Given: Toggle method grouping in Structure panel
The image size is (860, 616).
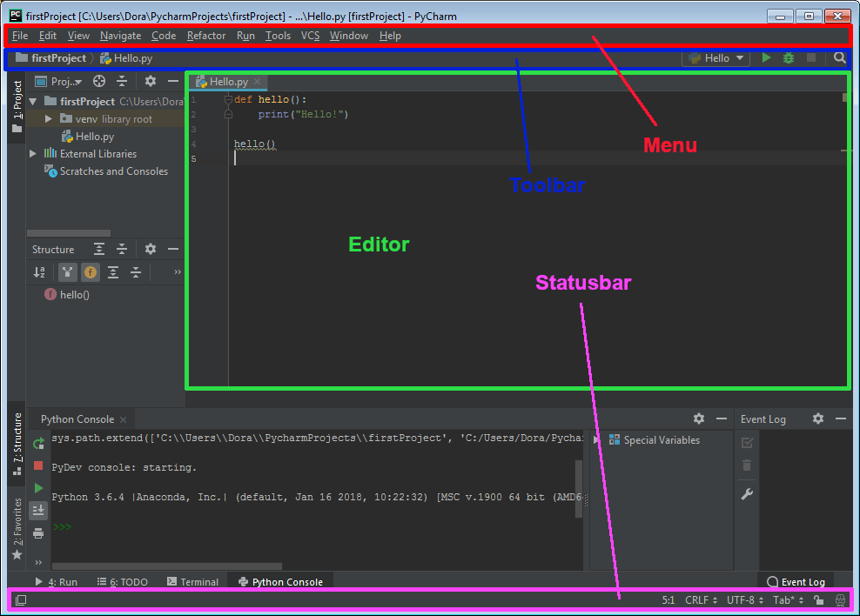Looking at the screenshot, I should tap(67, 272).
